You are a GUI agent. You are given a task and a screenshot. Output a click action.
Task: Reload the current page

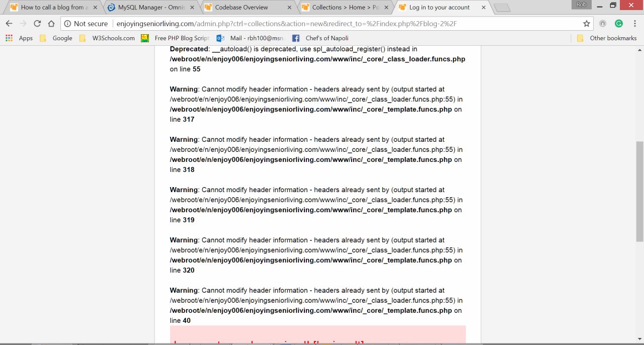tap(37, 24)
